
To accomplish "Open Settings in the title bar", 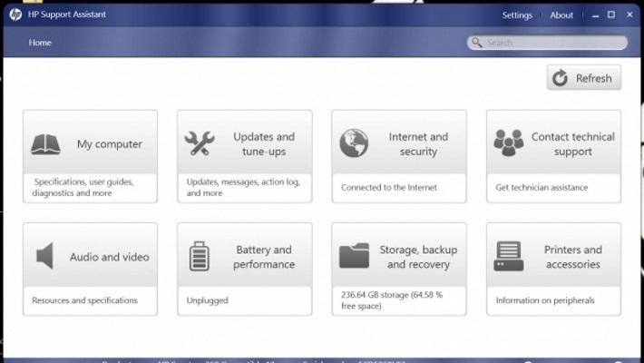I will click(x=517, y=15).
